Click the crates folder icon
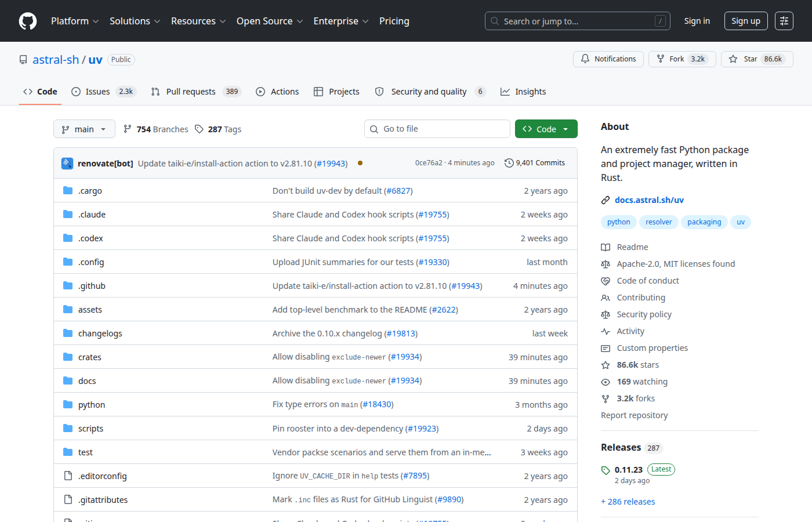 tap(68, 357)
